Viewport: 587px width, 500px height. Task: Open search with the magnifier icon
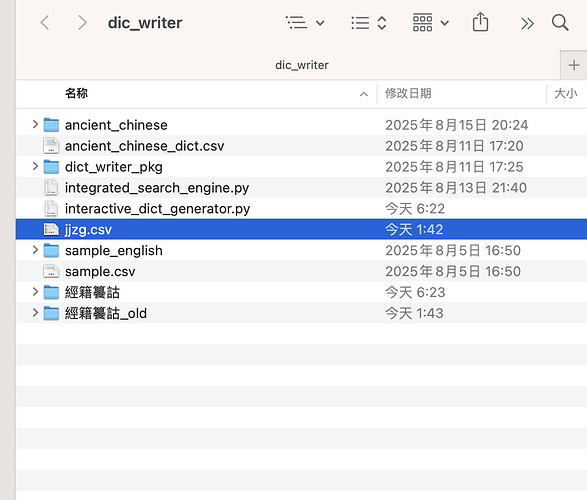coord(560,23)
